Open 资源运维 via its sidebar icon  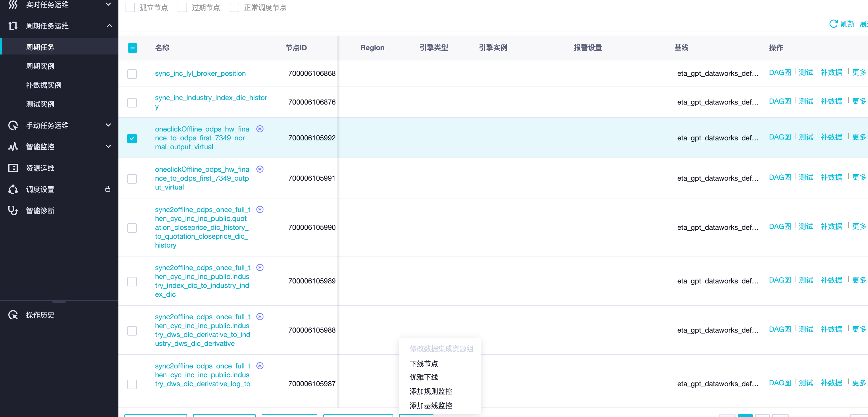pos(13,168)
